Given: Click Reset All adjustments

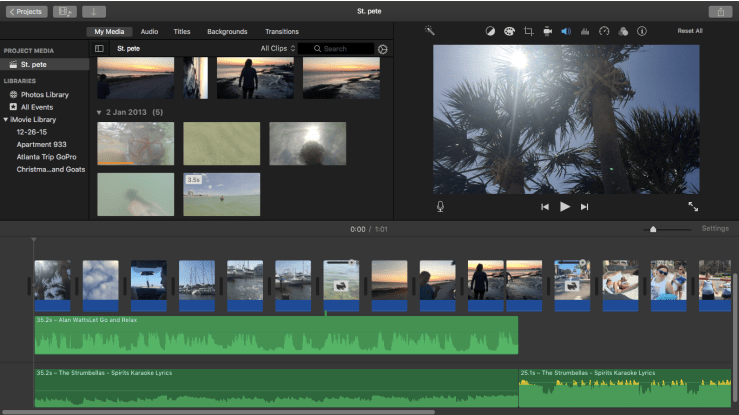Looking at the screenshot, I should [x=689, y=31].
